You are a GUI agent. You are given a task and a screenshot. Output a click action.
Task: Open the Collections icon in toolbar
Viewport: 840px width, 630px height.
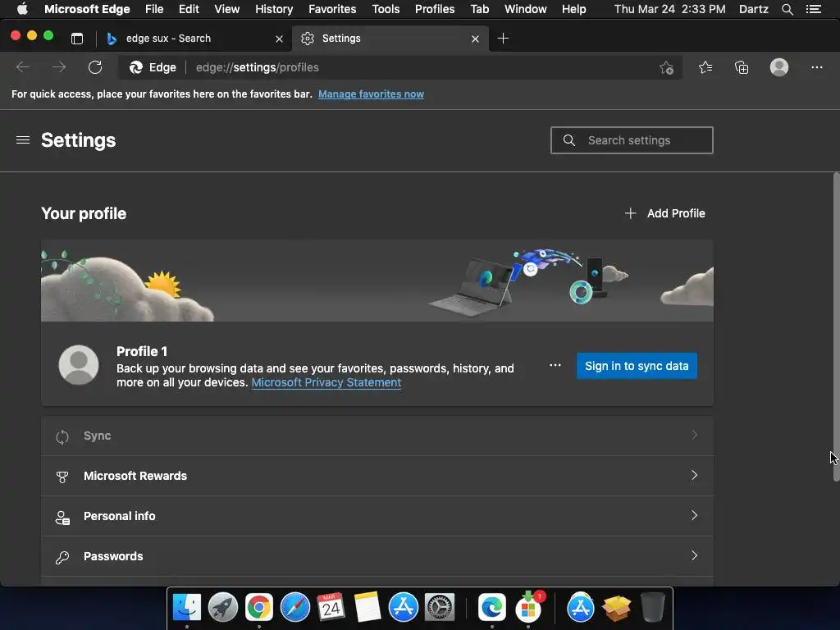pyautogui.click(x=742, y=67)
